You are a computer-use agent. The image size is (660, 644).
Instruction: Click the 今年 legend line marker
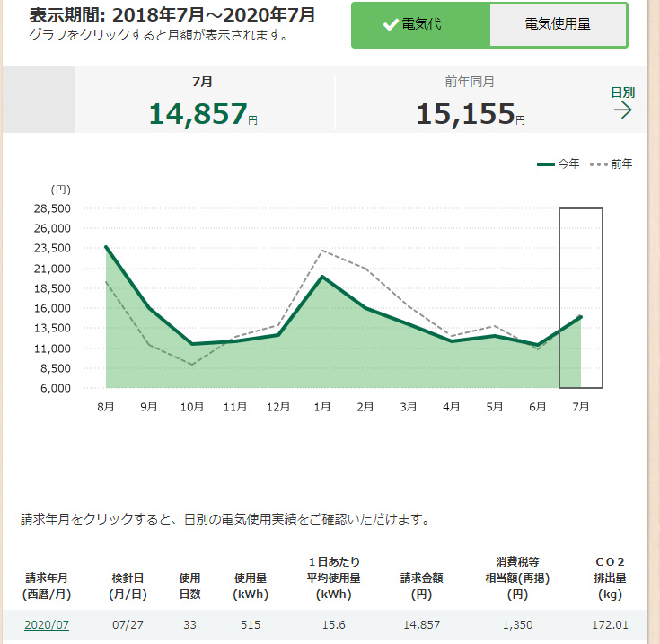pyautogui.click(x=546, y=164)
